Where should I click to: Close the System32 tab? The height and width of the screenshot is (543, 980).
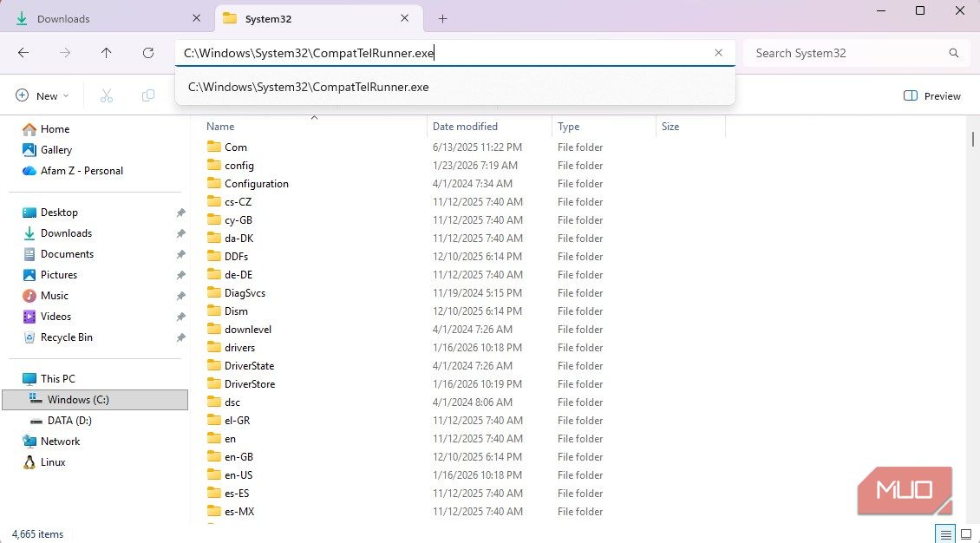tap(404, 18)
